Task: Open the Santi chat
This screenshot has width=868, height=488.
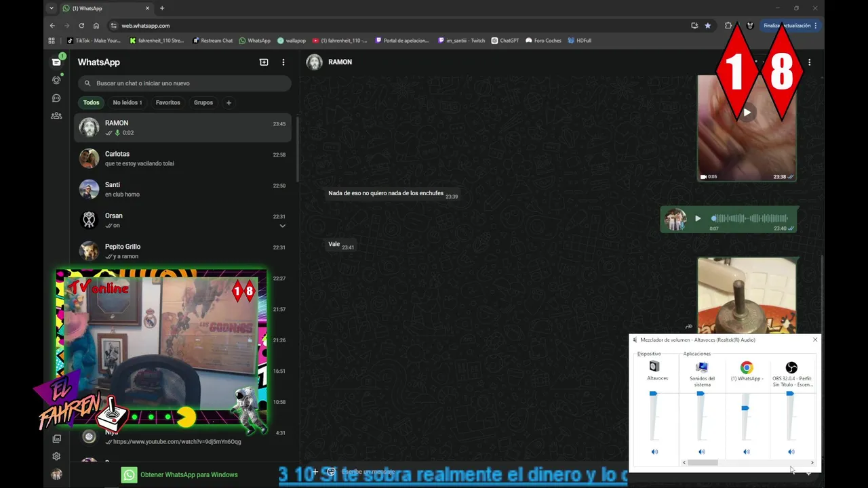Action: pos(182,189)
